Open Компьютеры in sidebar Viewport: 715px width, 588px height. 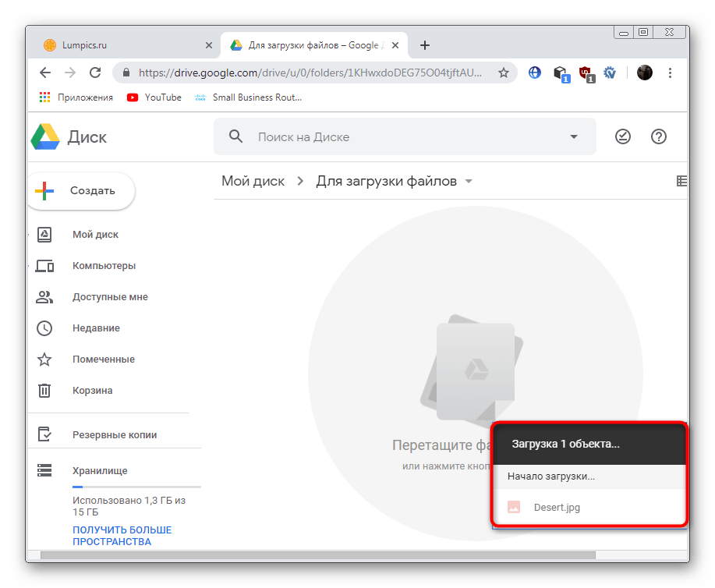pos(104,265)
